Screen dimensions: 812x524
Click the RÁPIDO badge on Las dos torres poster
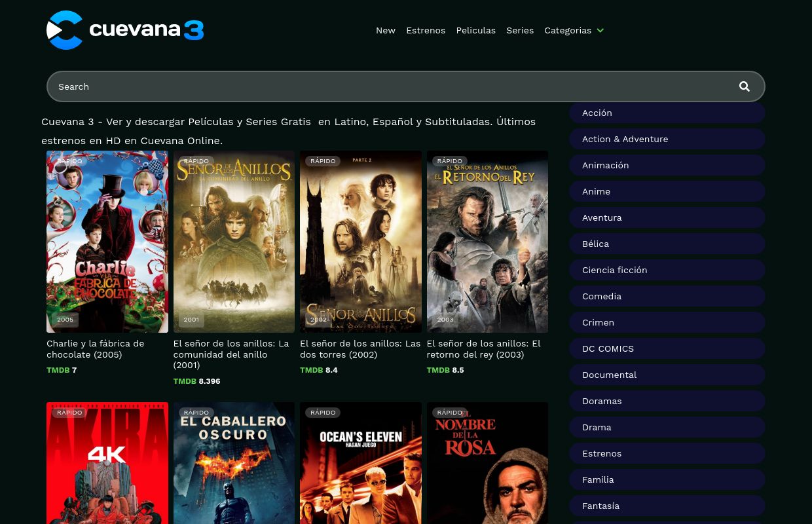(323, 161)
